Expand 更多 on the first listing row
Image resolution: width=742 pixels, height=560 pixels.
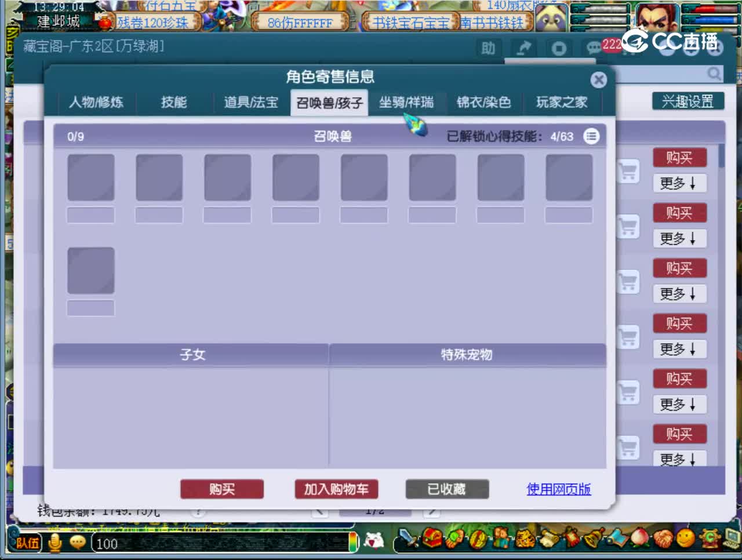pyautogui.click(x=679, y=183)
